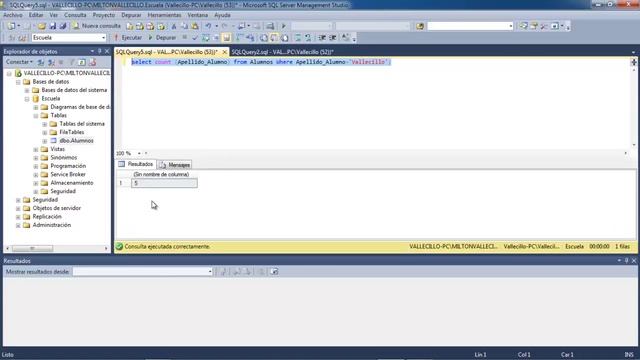The image size is (640, 360).
Task: Open the Herramientas menu
Action: 164,15
